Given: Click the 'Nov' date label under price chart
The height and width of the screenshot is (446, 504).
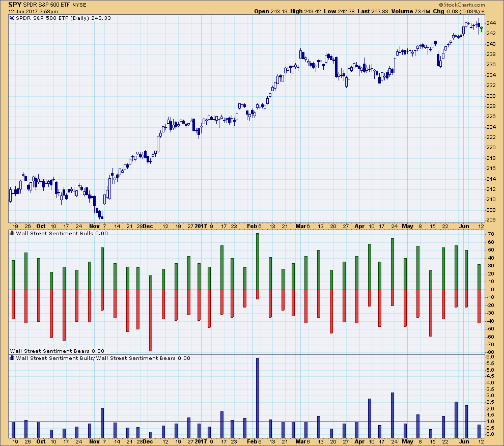Looking at the screenshot, I should [94, 226].
